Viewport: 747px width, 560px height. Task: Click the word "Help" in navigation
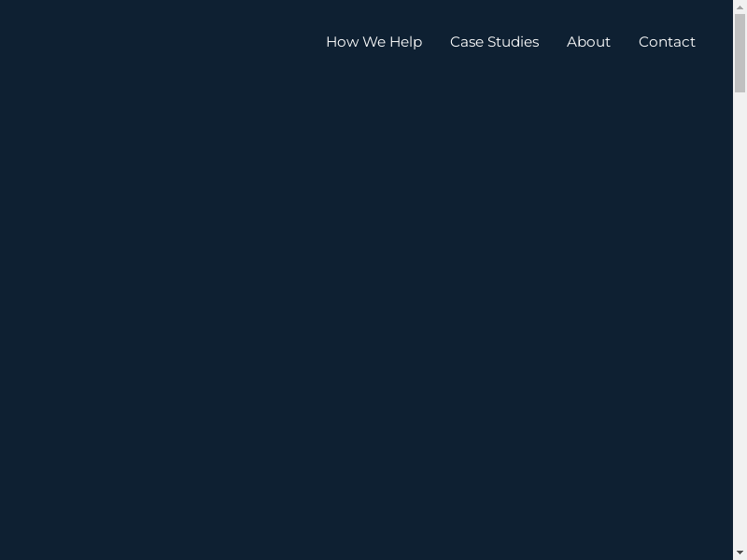pos(406,42)
